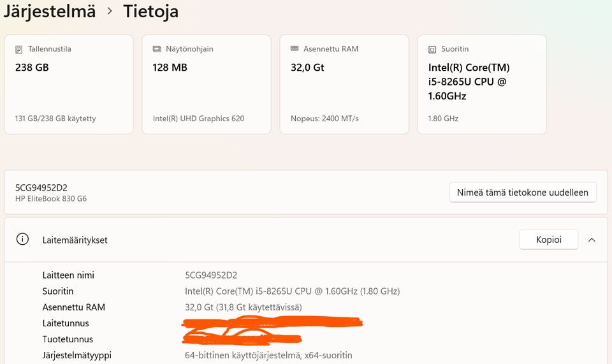The width and height of the screenshot is (612, 364).
Task: Click the graphics card icon beside Näytönohjain
Action: pos(157,49)
